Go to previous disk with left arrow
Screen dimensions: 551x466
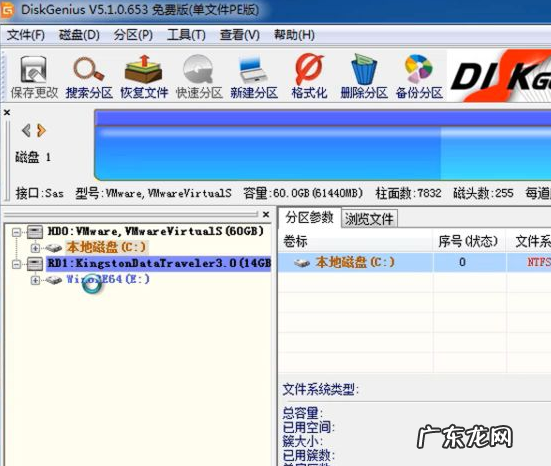[x=26, y=130]
